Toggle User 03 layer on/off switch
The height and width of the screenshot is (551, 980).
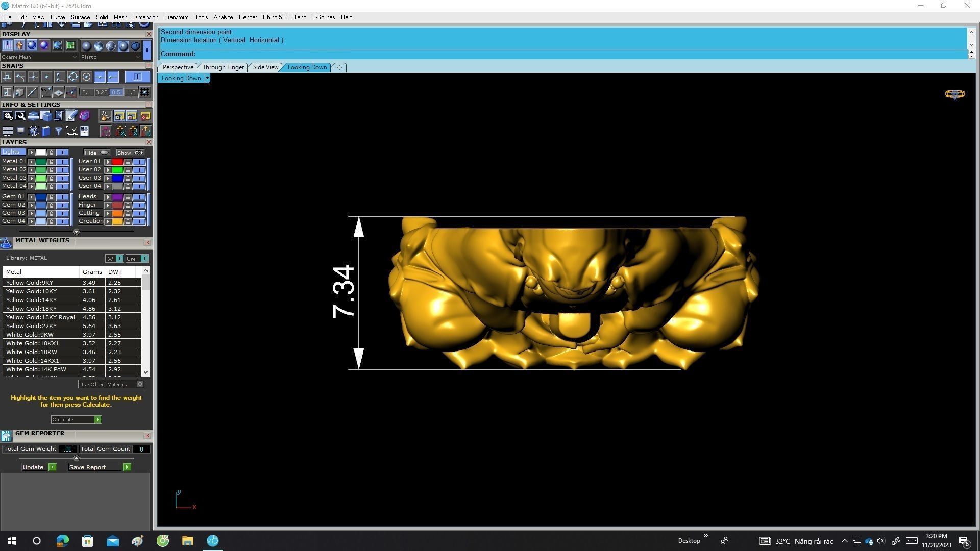139,178
